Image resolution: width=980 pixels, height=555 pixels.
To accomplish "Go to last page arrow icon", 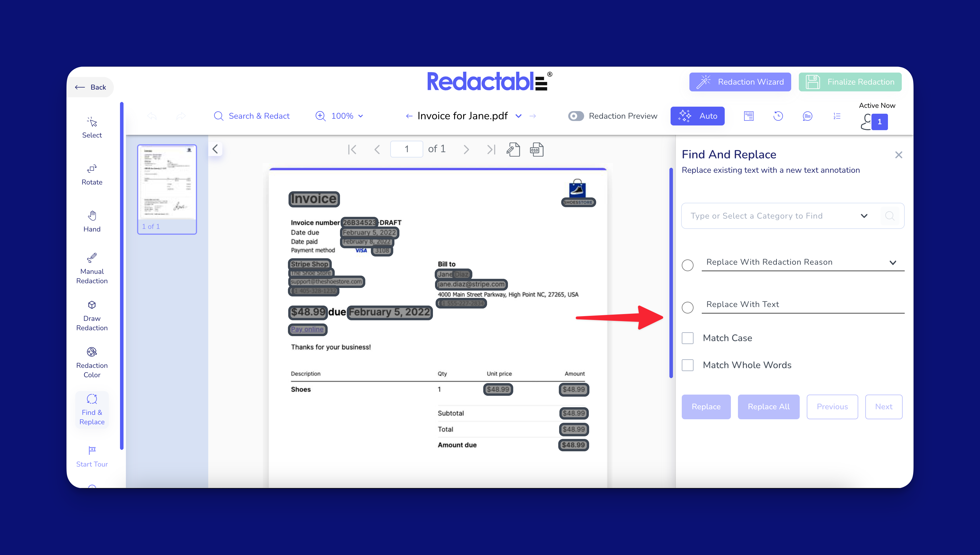I will (x=491, y=150).
